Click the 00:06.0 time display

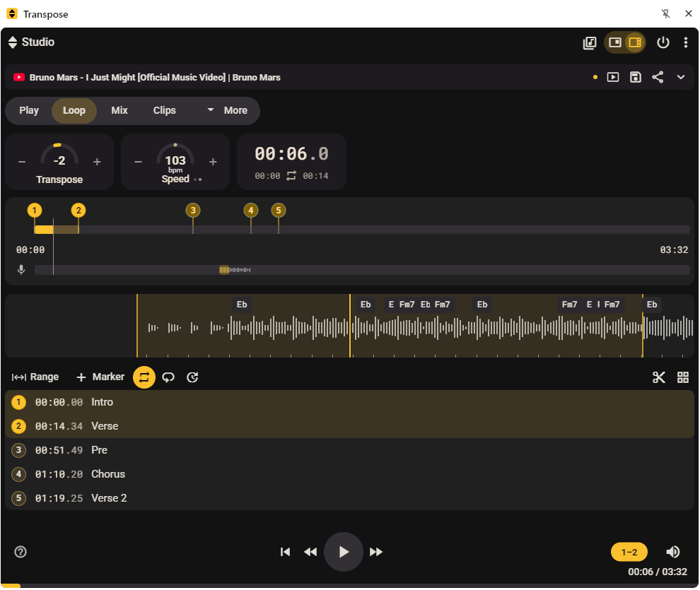tap(291, 154)
